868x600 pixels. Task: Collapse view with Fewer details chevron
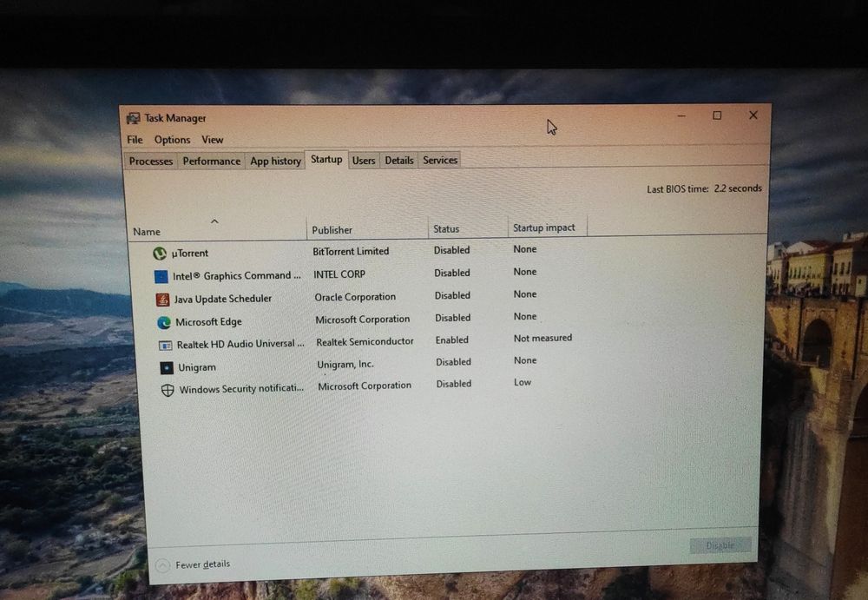click(x=162, y=565)
